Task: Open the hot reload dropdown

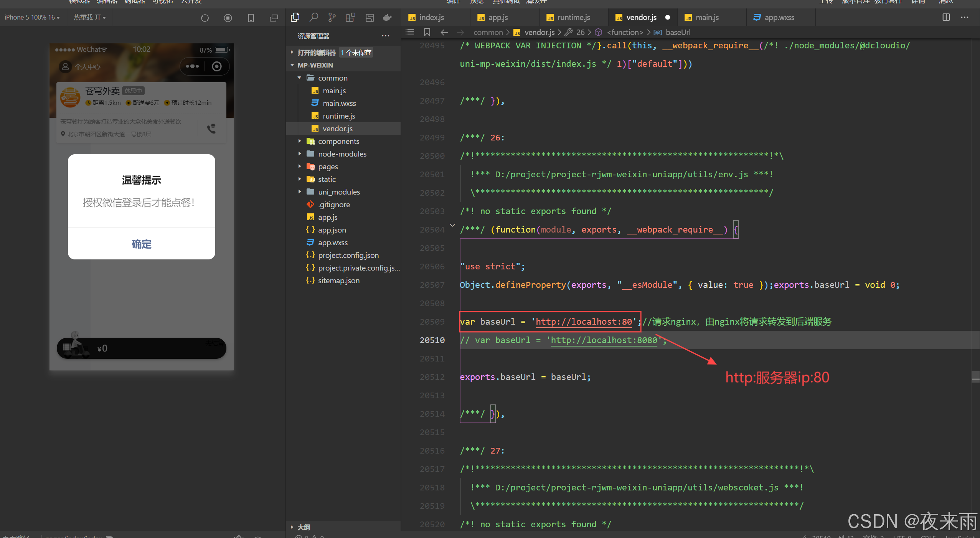Action: tap(89, 17)
